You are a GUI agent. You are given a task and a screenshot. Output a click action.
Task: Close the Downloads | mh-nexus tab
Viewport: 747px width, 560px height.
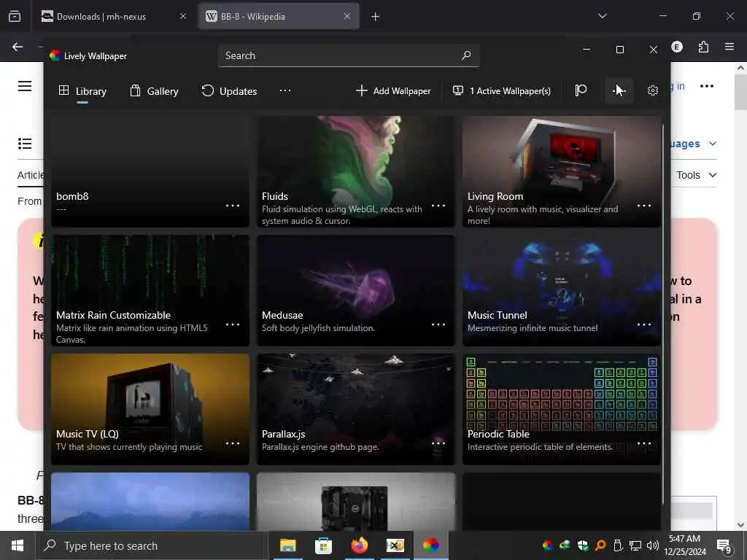[183, 16]
